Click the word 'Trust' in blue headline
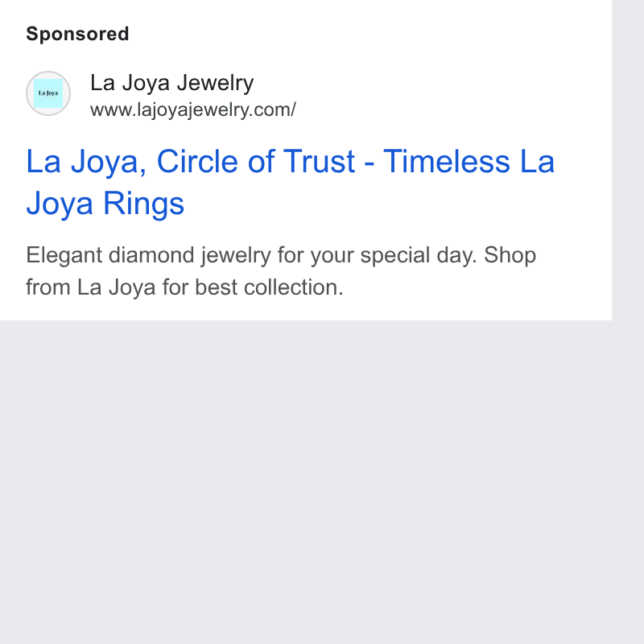 319,161
